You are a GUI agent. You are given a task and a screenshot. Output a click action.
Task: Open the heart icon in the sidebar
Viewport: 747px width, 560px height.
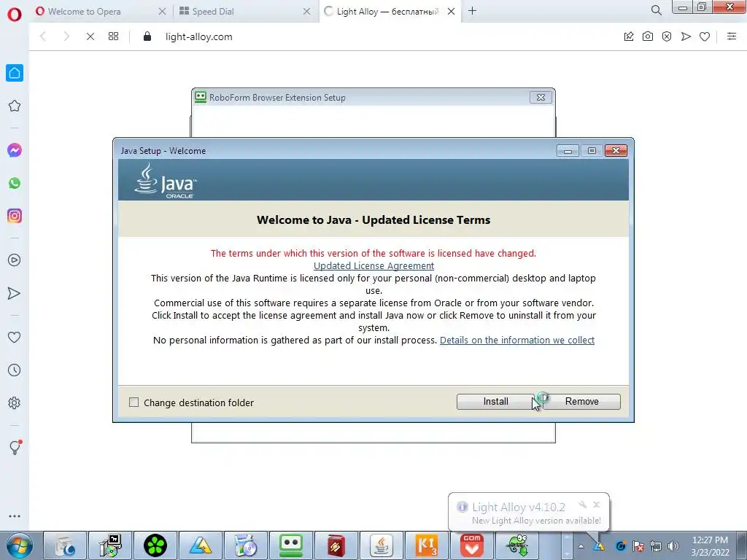point(15,337)
